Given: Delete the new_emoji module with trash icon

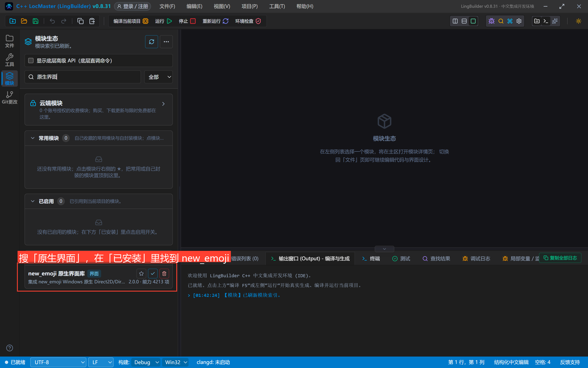Looking at the screenshot, I should 164,274.
